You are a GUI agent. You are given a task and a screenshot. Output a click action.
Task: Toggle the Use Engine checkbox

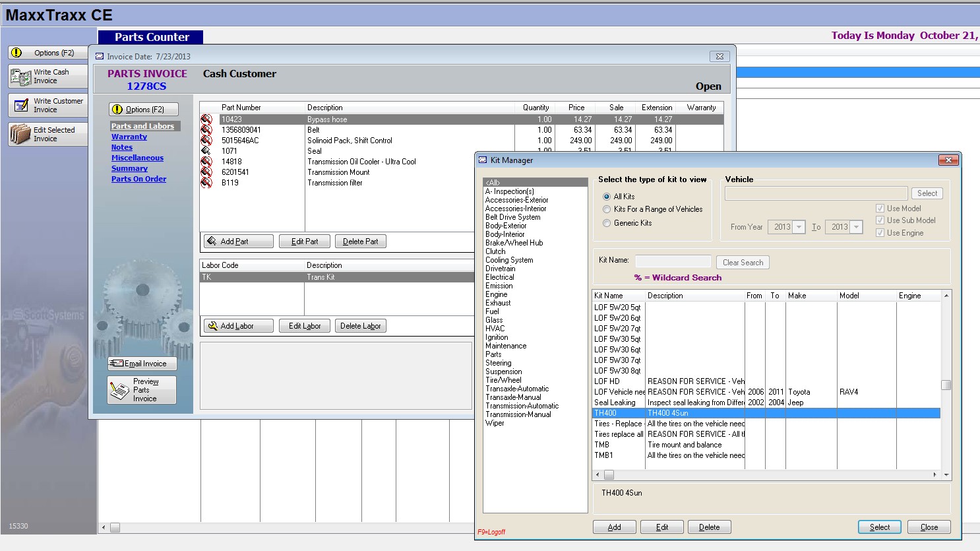[880, 233]
